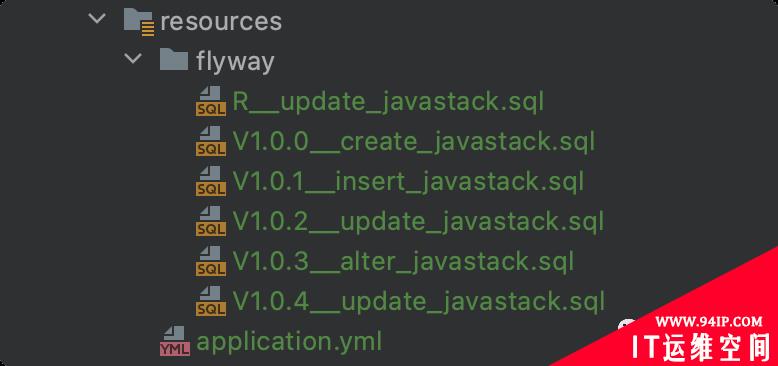Screen dimensions: 778x366
Task: Select the flyway folder label
Action: click(x=235, y=62)
